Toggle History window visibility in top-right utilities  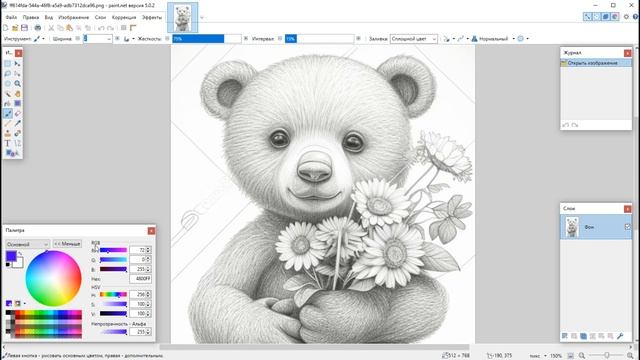point(597,17)
